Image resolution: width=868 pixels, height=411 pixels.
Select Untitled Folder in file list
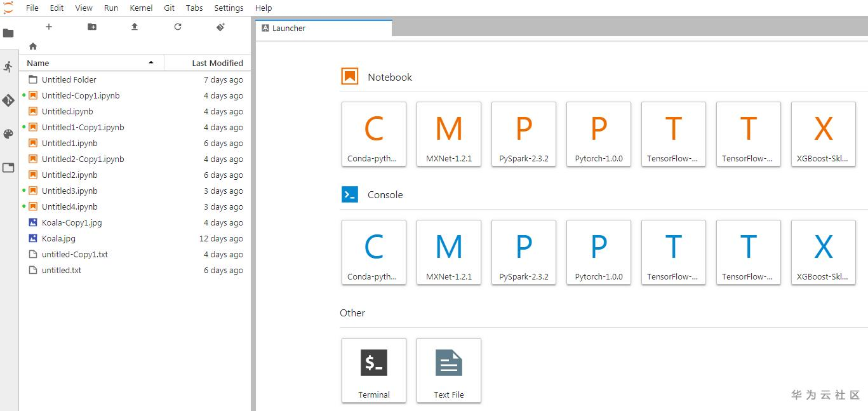[x=135, y=79]
